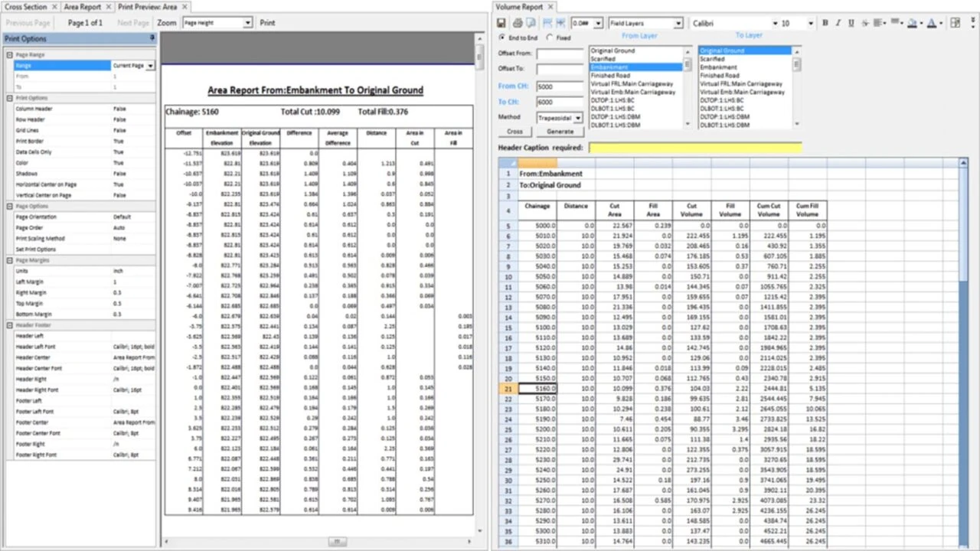Click the chainage cell 5160.0
Screen dimensions: 980x551
(x=537, y=389)
